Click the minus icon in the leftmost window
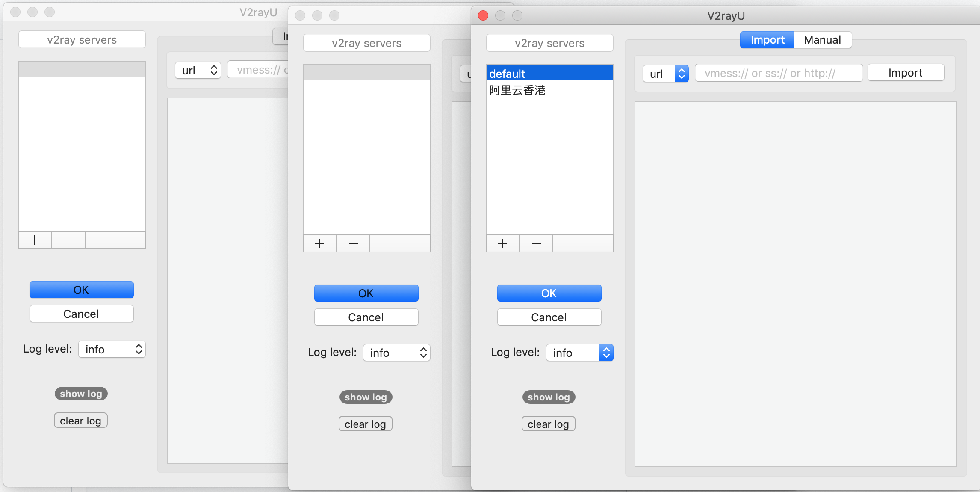 coord(68,240)
